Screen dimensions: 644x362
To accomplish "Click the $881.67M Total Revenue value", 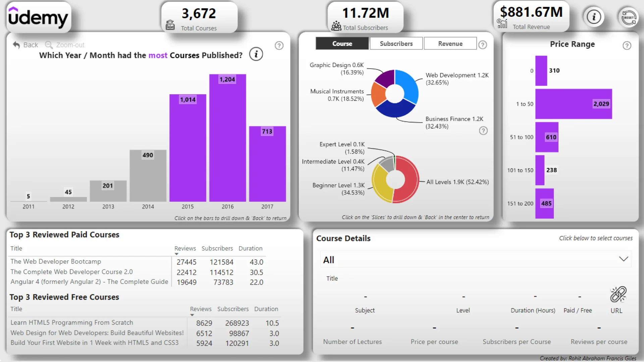I will 531,12.
